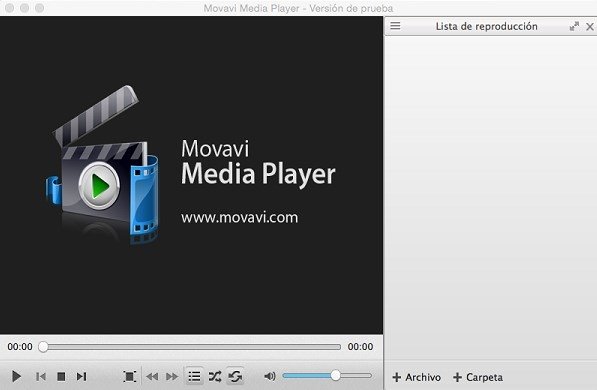
Task: Click the red close window button
Action: (10, 8)
